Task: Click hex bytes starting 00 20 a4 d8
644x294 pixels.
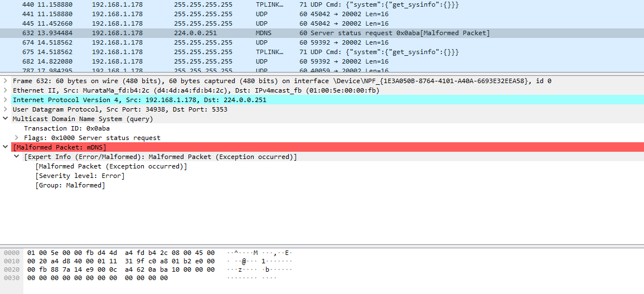Action: pyautogui.click(x=121, y=261)
